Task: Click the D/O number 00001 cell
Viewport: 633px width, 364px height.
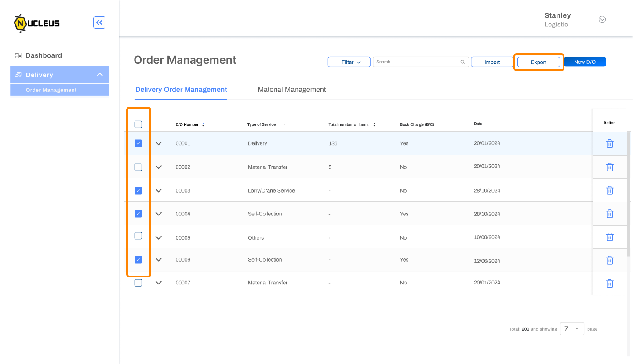Action: (183, 143)
